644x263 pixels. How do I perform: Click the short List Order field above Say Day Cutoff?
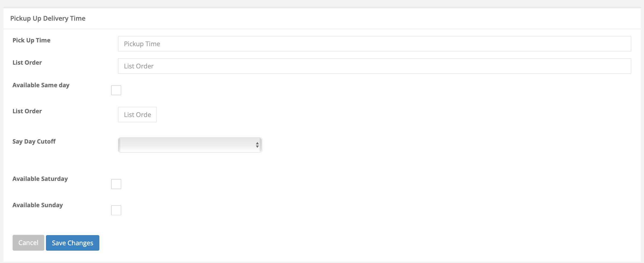pos(137,115)
